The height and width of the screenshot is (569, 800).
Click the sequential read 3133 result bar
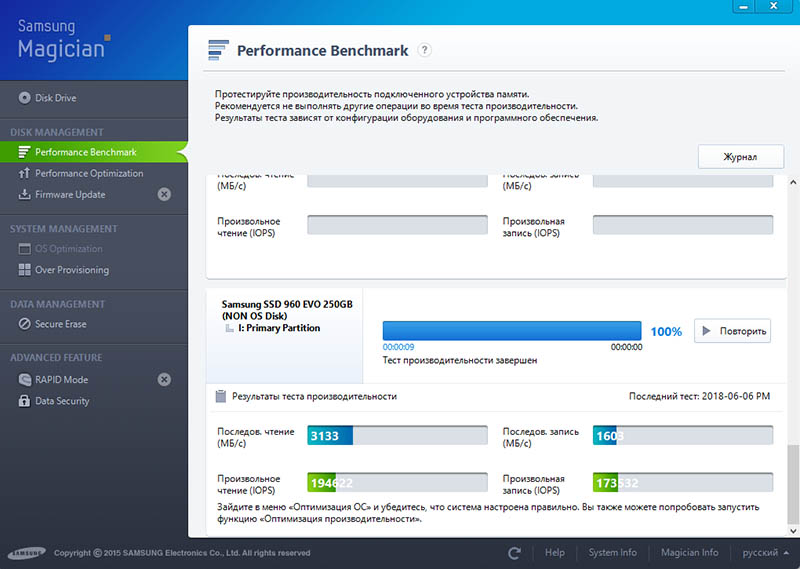[397, 435]
